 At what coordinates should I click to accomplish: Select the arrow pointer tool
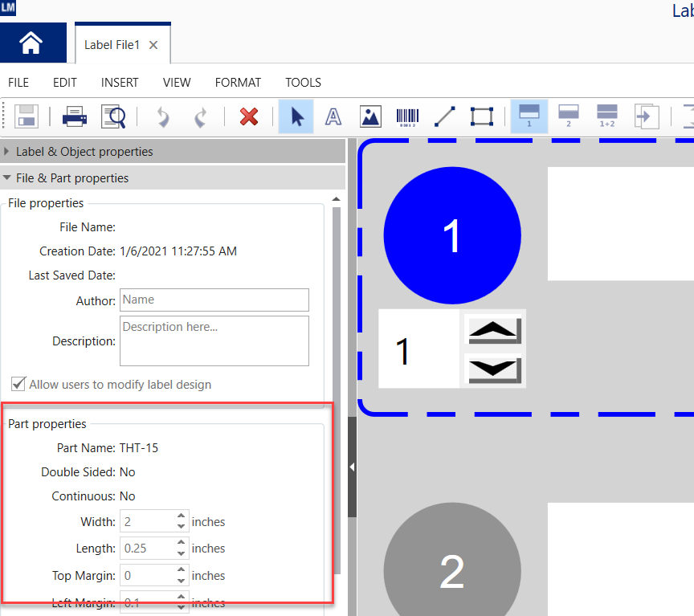(296, 116)
